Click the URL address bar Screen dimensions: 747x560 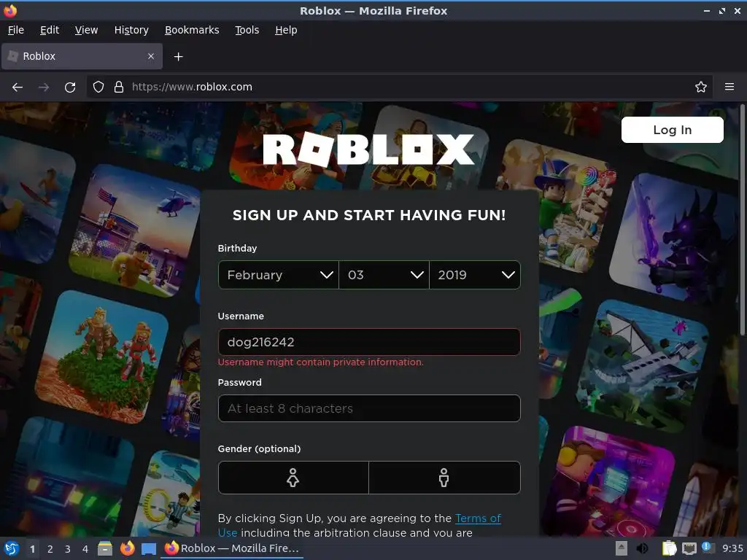pos(399,87)
